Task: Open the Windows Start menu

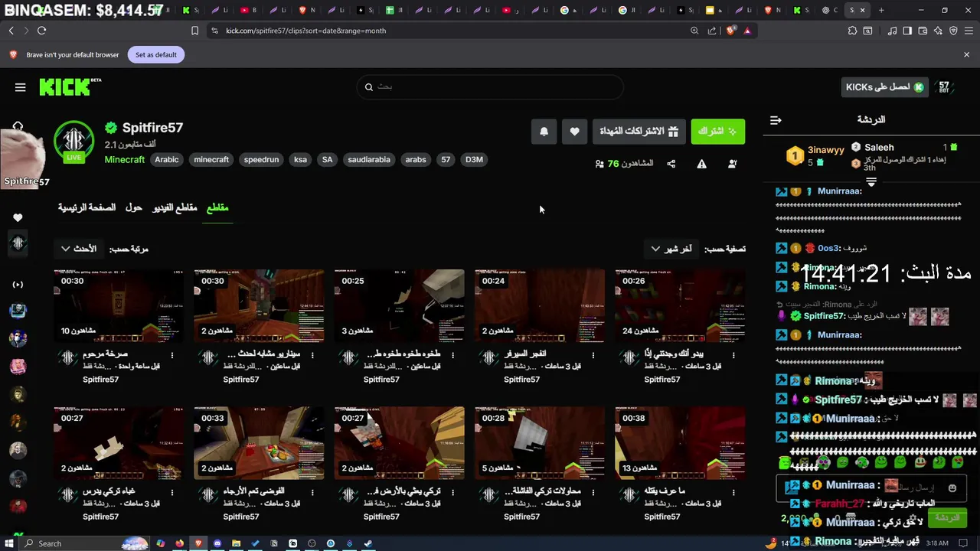Action: click(x=9, y=543)
